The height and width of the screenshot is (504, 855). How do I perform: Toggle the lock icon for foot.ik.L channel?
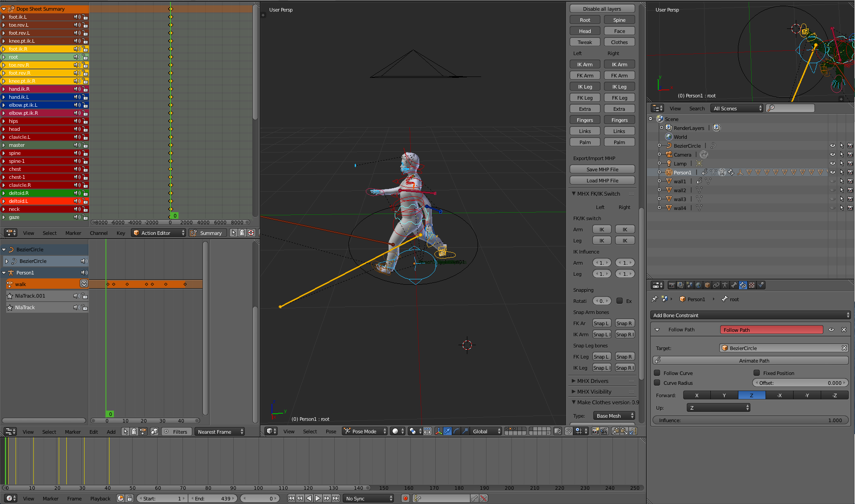point(85,17)
